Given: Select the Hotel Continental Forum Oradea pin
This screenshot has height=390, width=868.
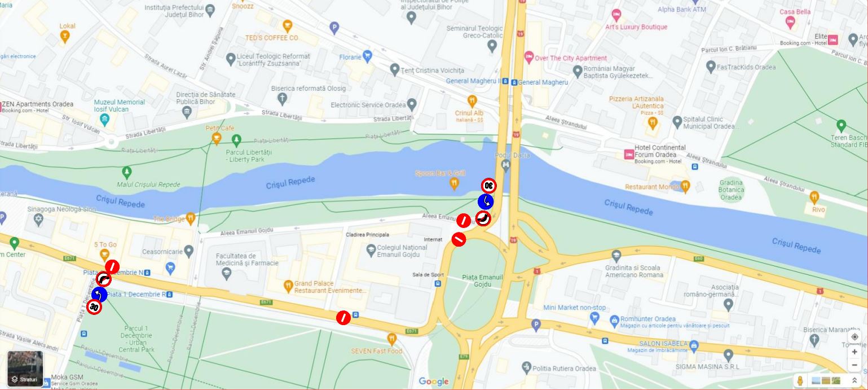Looking at the screenshot, I should pos(628,154).
